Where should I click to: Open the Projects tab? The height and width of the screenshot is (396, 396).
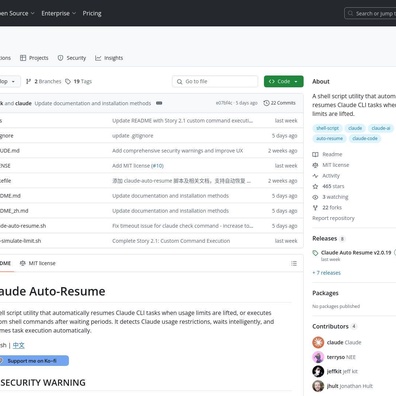pyautogui.click(x=34, y=58)
